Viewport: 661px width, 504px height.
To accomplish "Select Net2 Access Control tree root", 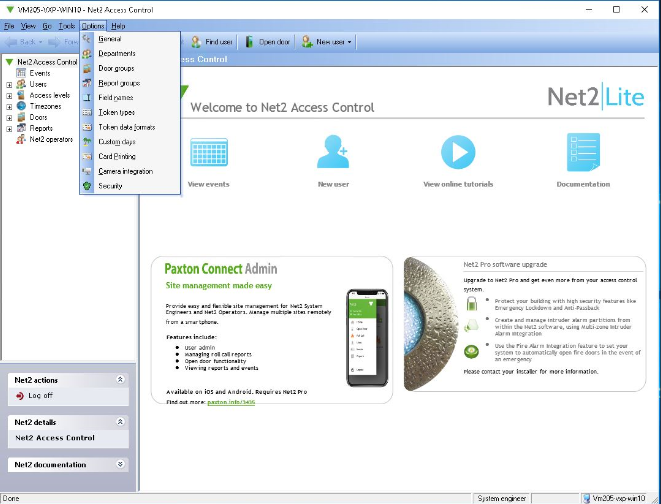I will point(47,62).
